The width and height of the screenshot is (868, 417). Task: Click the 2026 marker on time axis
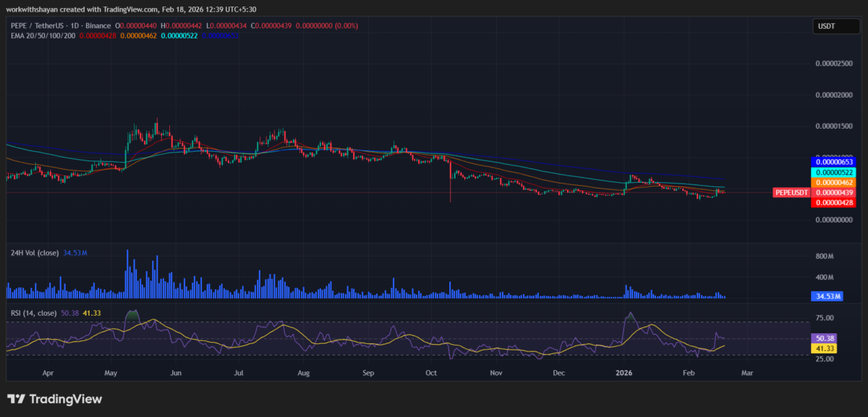pos(624,373)
